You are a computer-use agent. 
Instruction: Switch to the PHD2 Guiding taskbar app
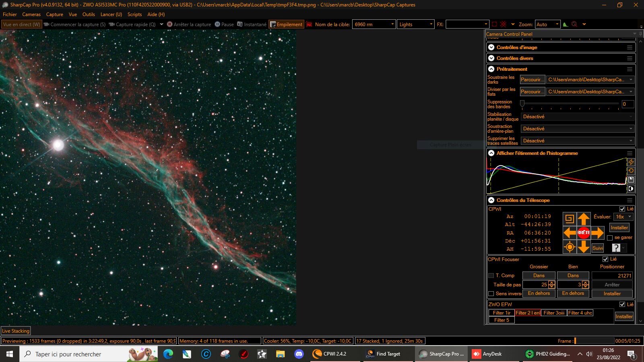[548, 354]
